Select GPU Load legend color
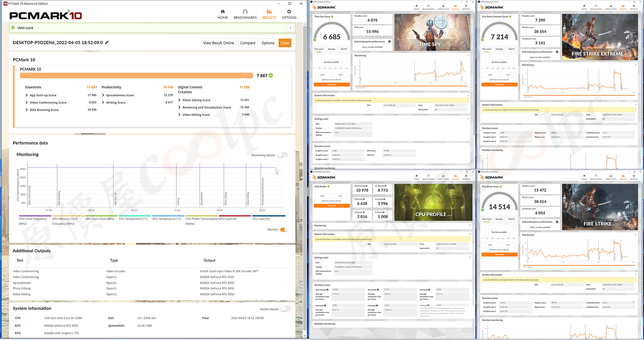 click(x=235, y=216)
